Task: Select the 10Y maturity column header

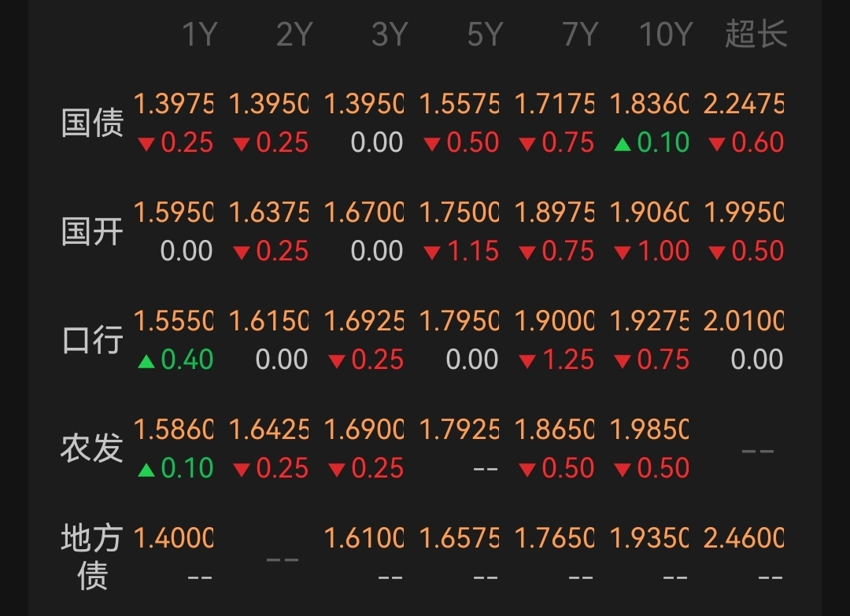Action: pyautogui.click(x=666, y=35)
